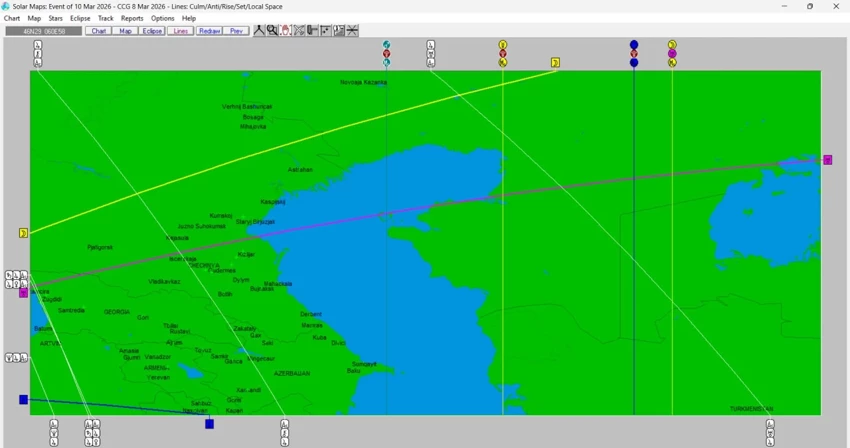Click the Solar Maps app icon in title bar
Image resolution: width=850 pixels, height=448 pixels.
click(5, 7)
